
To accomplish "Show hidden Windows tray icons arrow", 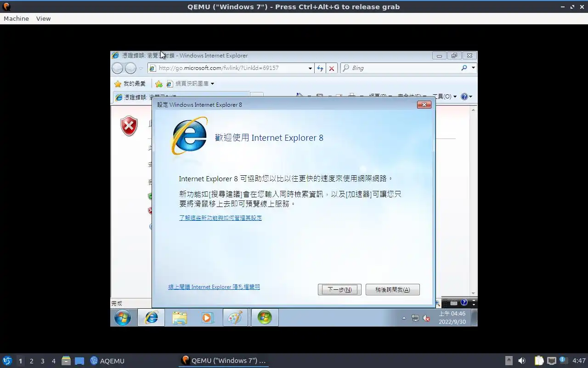I will (x=404, y=318).
